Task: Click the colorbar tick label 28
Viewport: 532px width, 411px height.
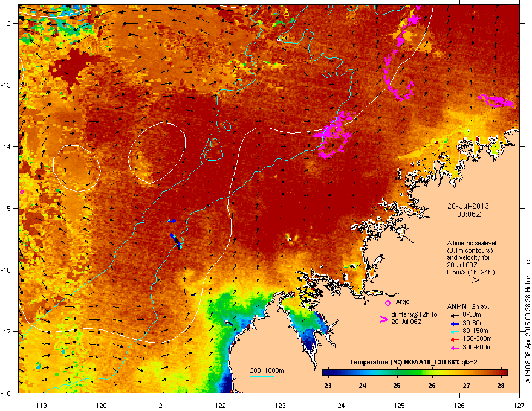Action: pyautogui.click(x=501, y=386)
